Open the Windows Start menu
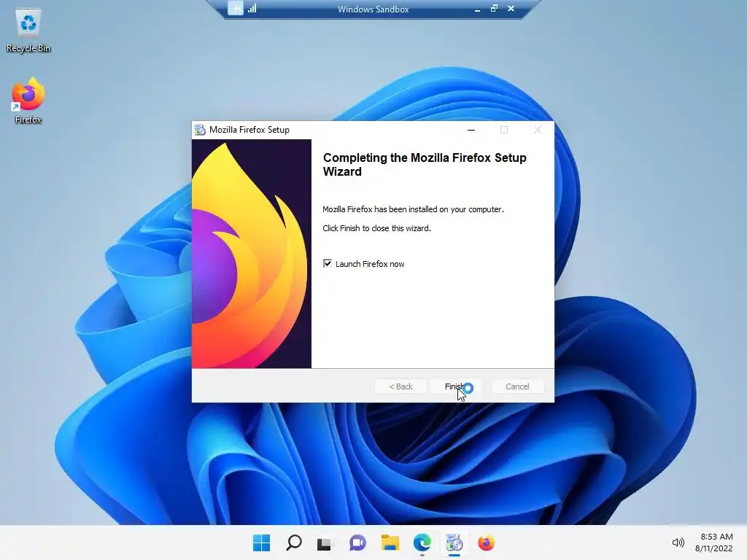The height and width of the screenshot is (560, 747). pos(261,542)
